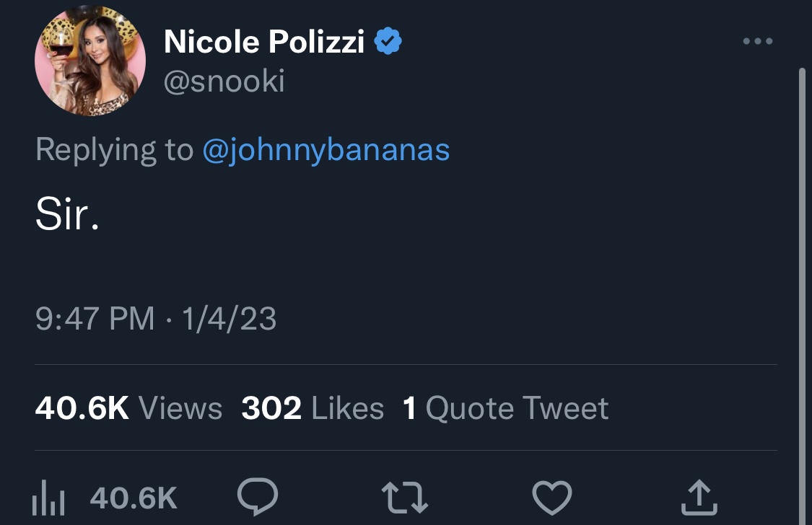Click the view analytics bar chart icon

tap(48, 498)
